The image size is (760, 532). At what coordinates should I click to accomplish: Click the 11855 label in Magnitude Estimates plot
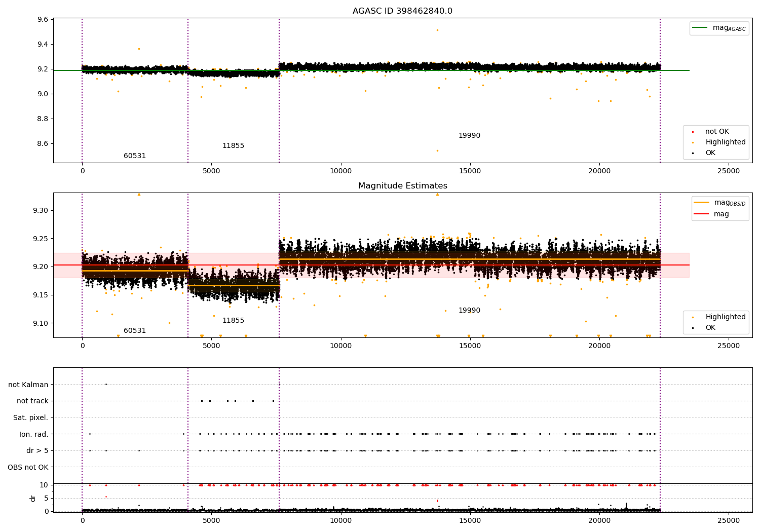pos(233,321)
